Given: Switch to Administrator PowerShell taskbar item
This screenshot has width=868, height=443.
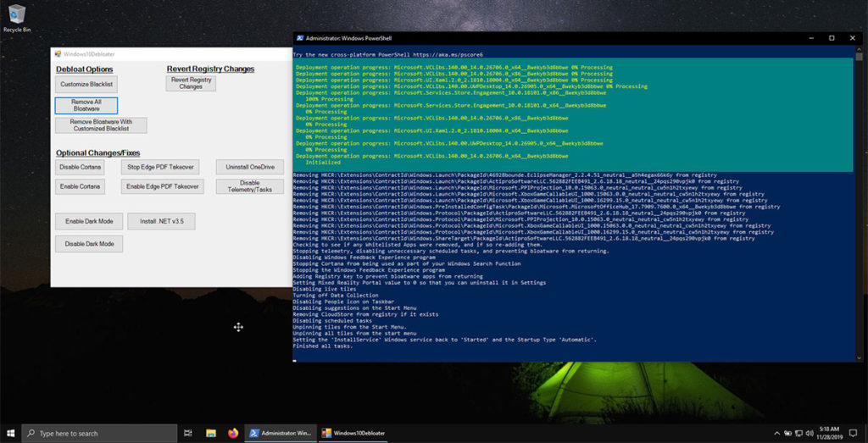Looking at the screenshot, I should (x=281, y=433).
